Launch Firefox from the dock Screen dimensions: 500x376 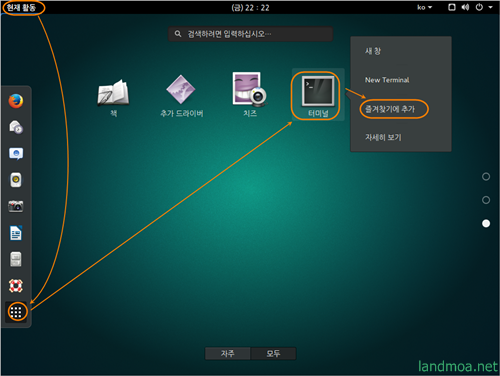pos(16,101)
